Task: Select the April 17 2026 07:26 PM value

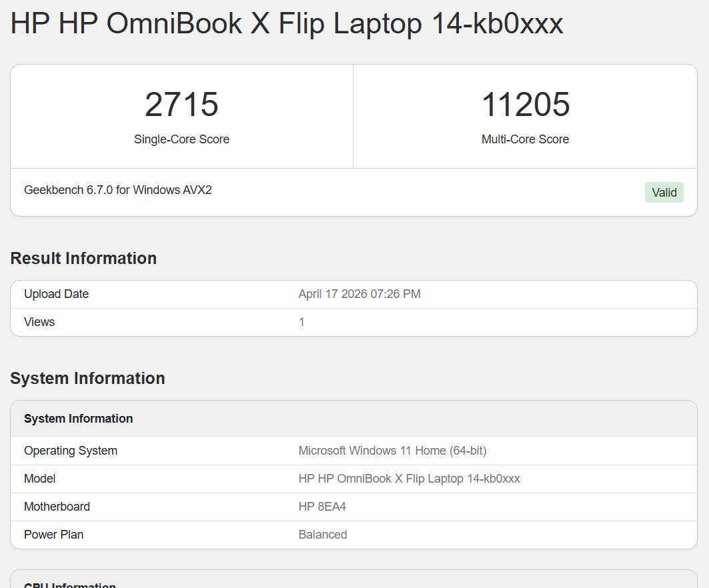Action: [x=360, y=294]
